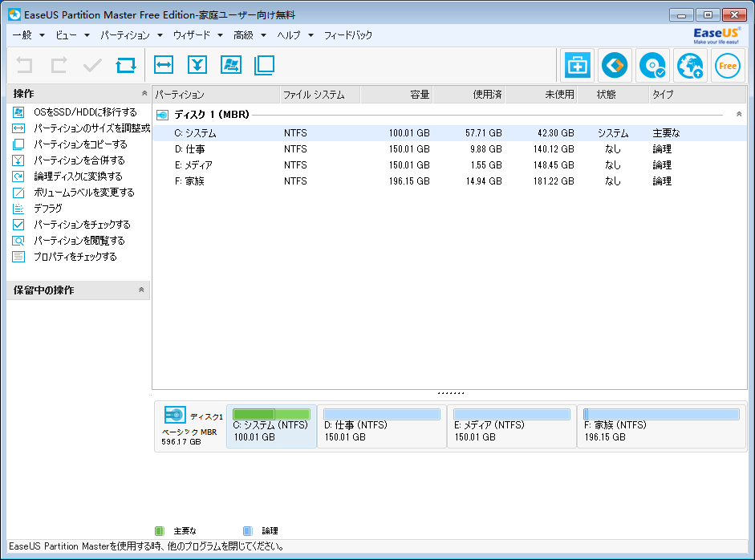Click the copy partition toolbar icon

pos(264,65)
